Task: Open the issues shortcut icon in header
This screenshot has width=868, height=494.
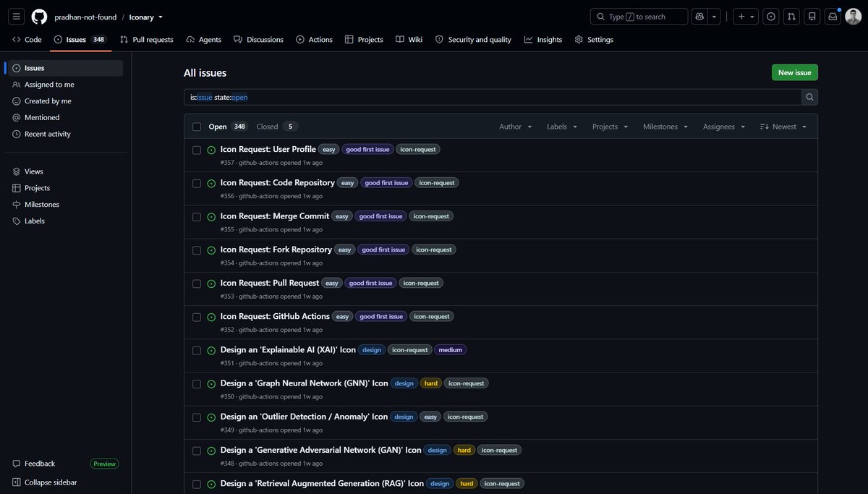Action: pos(771,17)
